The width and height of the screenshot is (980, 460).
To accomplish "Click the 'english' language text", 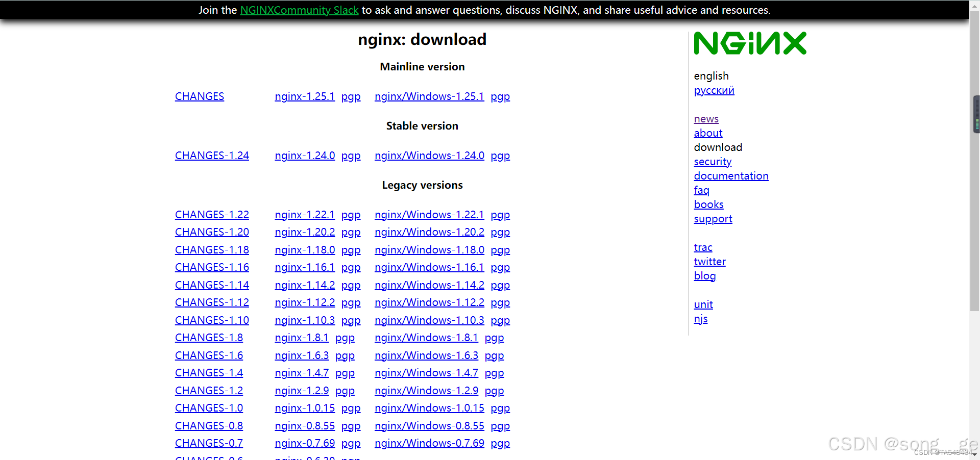I will pyautogui.click(x=711, y=76).
